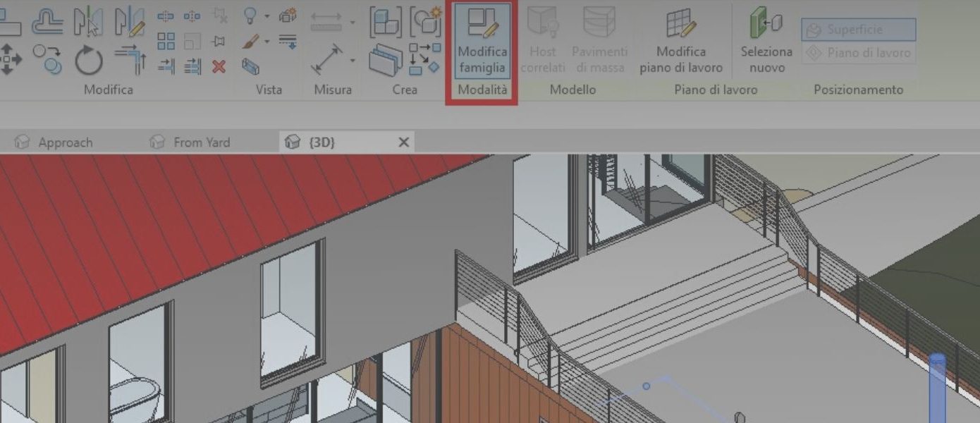Viewport: 980px width, 423px height.
Task: Select the Mirror - Pick Axis tool
Action: (90, 23)
